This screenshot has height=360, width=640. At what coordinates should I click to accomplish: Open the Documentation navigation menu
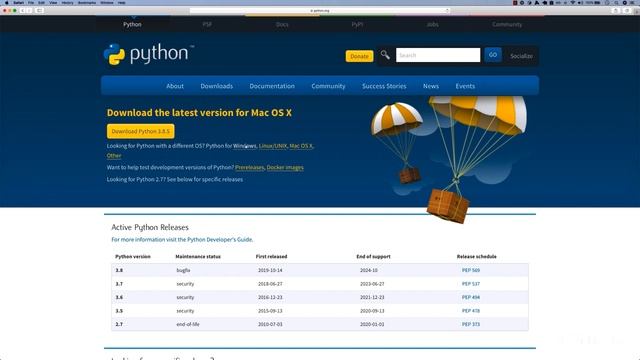click(272, 86)
